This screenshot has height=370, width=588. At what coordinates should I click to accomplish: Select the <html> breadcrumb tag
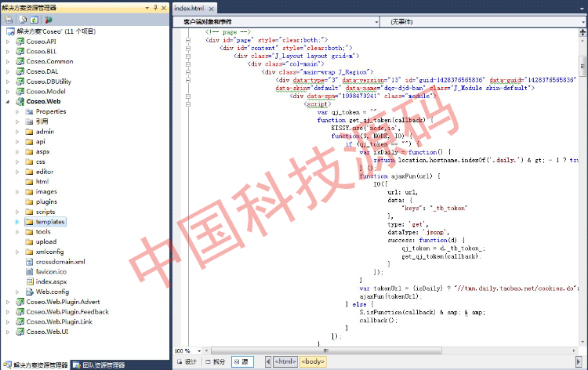(285, 361)
